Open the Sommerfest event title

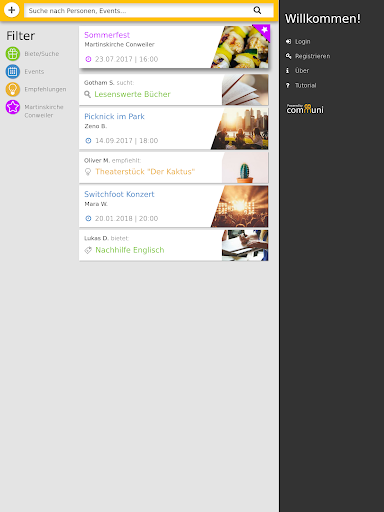coord(107,35)
